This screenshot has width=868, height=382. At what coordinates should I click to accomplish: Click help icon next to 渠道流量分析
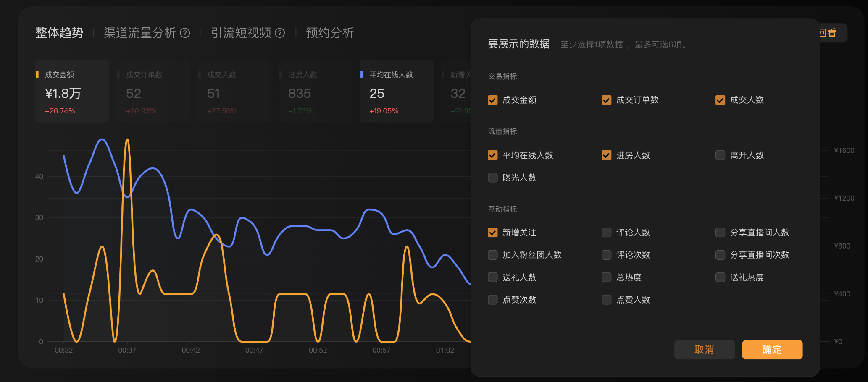click(x=185, y=33)
